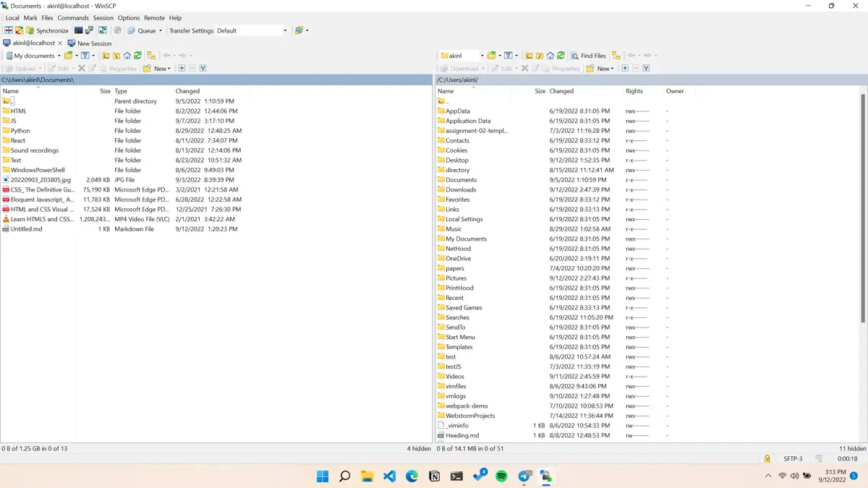Expand the remote akinl directory dropdown
Viewport: 868px width, 488px height.
click(x=482, y=56)
